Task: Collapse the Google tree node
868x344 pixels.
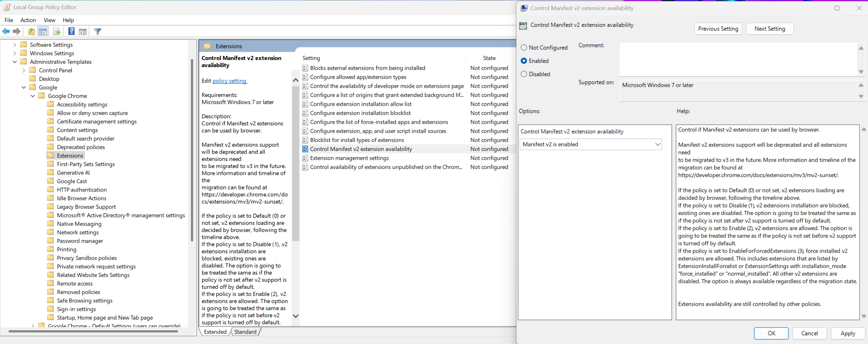Action: (x=24, y=87)
